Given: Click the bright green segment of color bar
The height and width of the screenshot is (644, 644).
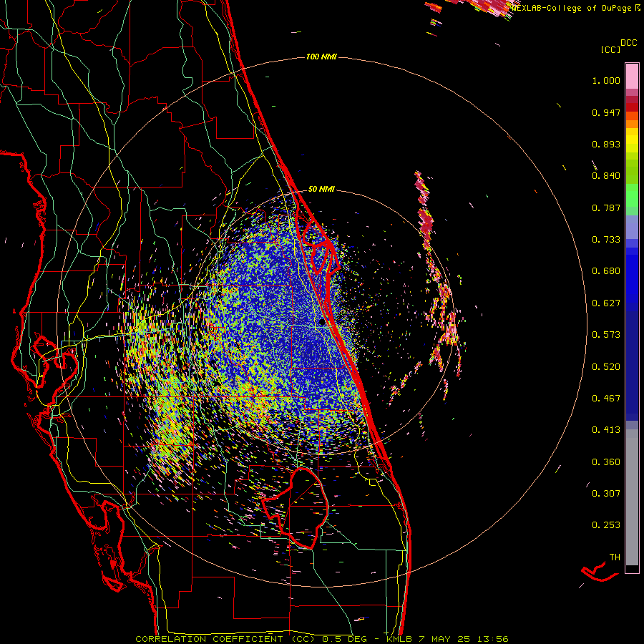Looking at the screenshot, I should [632, 194].
